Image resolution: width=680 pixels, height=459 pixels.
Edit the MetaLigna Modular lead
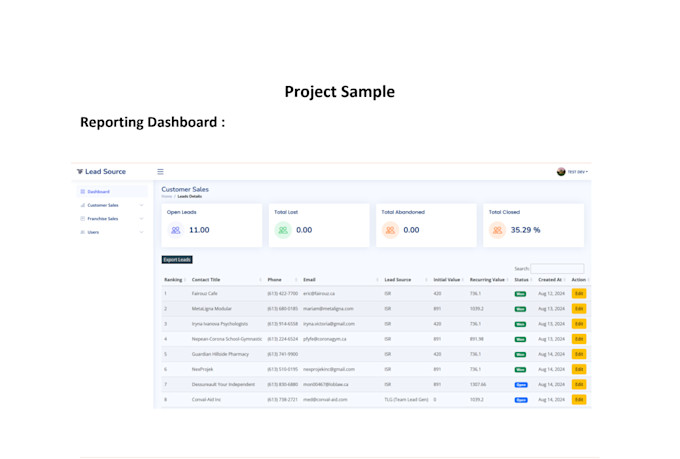579,309
